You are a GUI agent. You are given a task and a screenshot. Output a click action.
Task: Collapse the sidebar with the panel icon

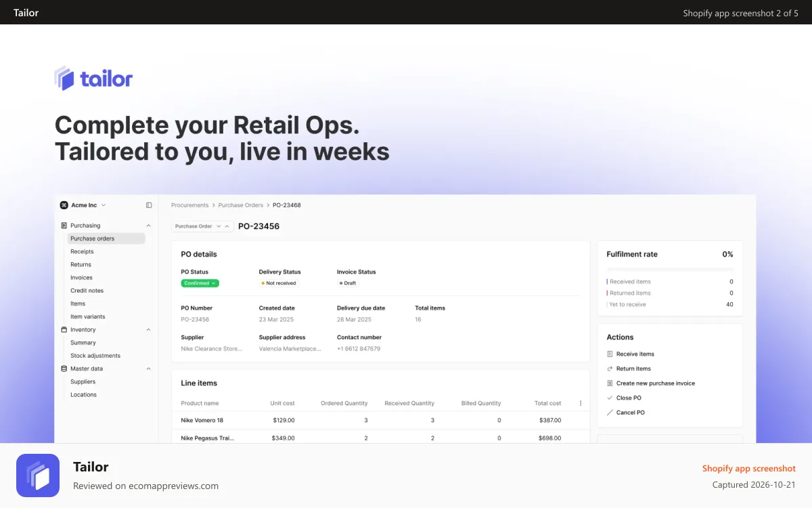[x=149, y=205]
